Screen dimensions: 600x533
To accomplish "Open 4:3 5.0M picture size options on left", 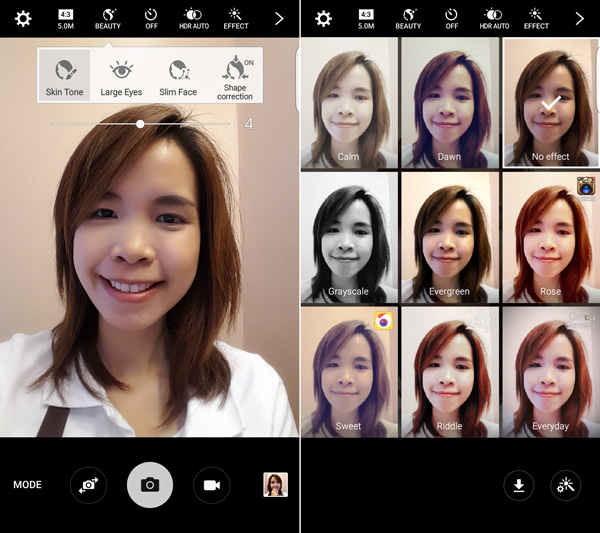I will coord(66,18).
